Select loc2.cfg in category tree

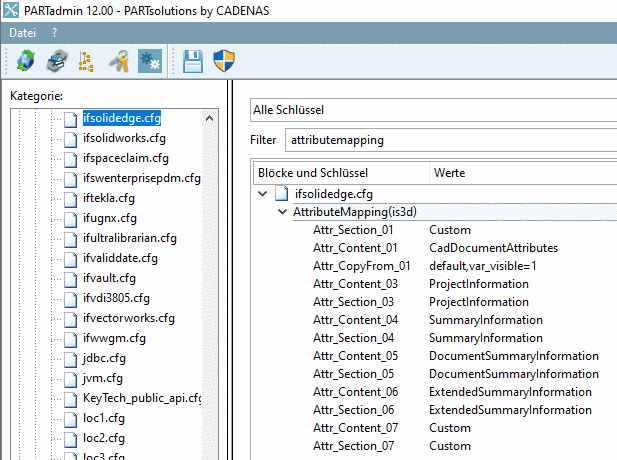tap(103, 438)
